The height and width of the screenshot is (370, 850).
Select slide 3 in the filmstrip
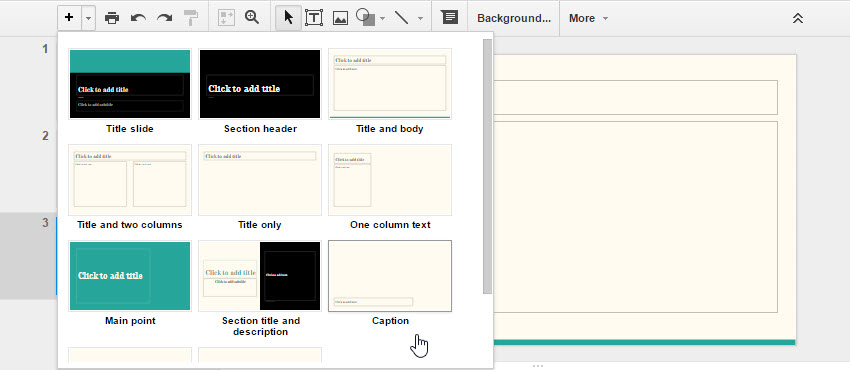[28, 256]
